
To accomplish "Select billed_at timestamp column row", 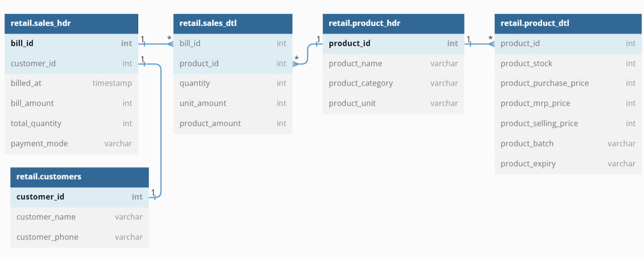I will [71, 83].
